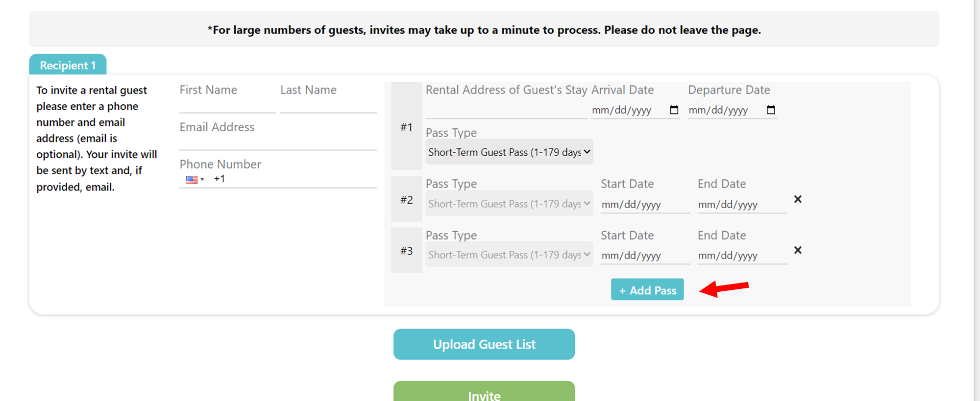
Task: Open the Arrival Date calendar picker icon
Action: pyautogui.click(x=674, y=110)
